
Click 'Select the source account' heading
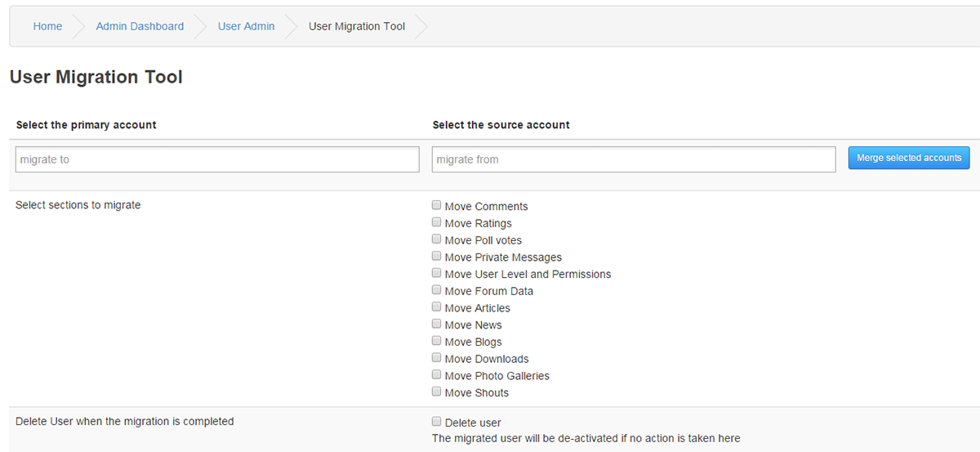501,125
